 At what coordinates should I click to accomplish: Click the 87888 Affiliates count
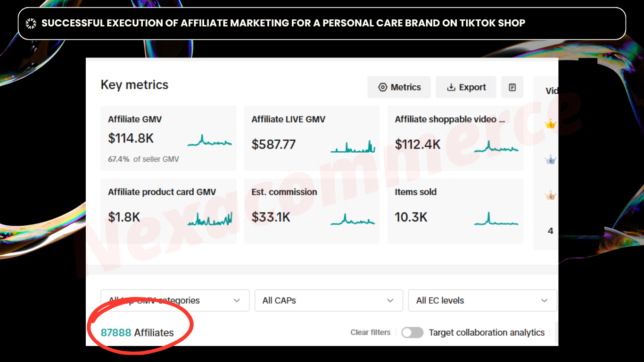pos(137,332)
